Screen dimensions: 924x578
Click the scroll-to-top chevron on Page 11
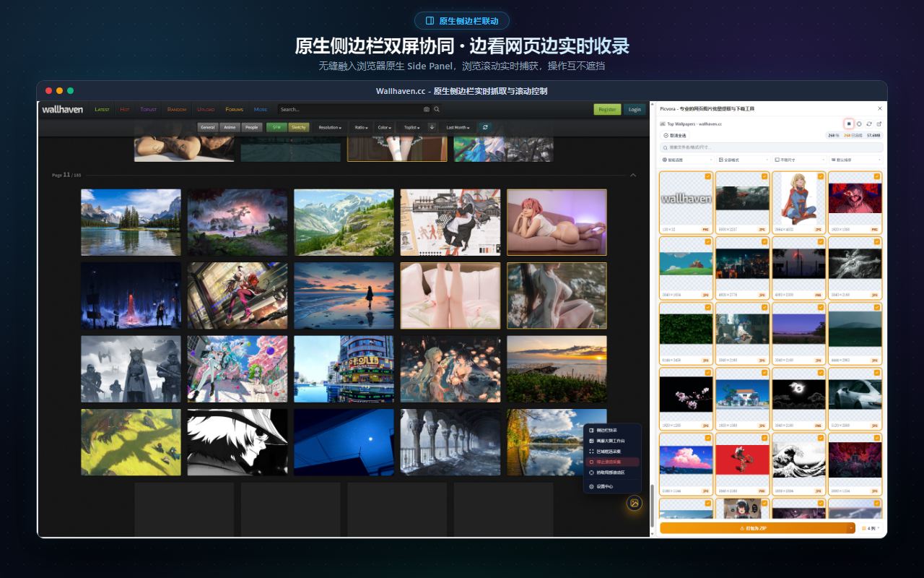tap(633, 175)
